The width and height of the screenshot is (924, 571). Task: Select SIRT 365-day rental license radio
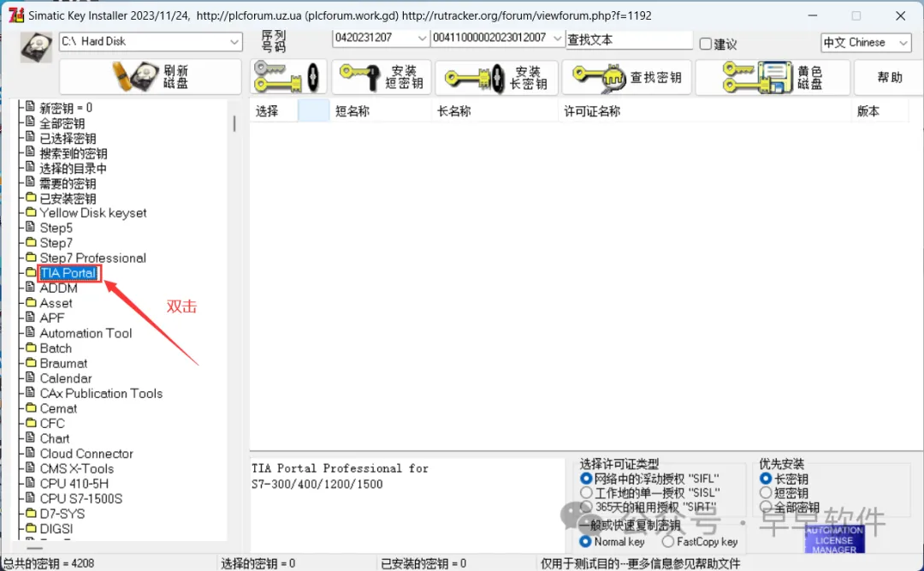tap(586, 507)
